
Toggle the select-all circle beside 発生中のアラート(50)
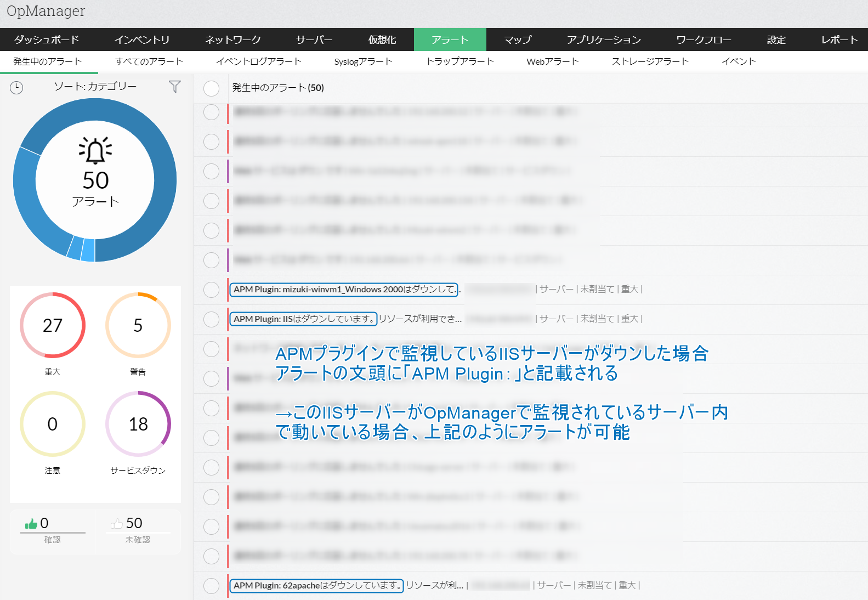click(x=211, y=88)
